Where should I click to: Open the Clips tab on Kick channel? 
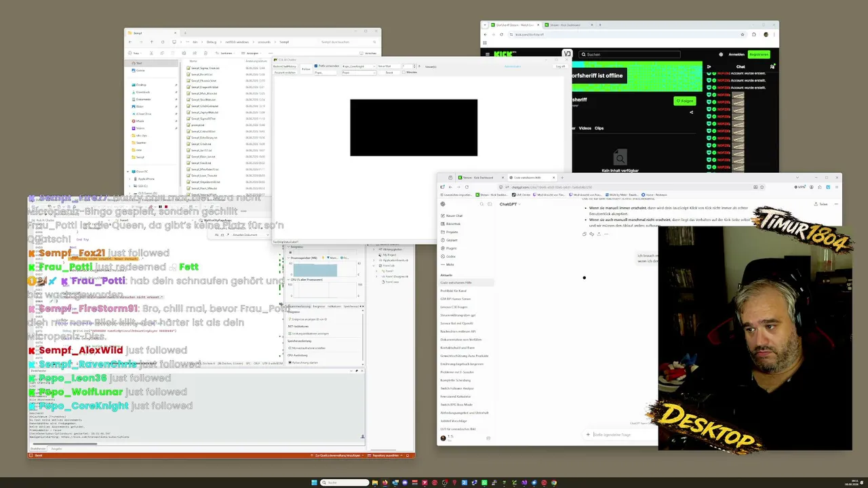tap(599, 128)
